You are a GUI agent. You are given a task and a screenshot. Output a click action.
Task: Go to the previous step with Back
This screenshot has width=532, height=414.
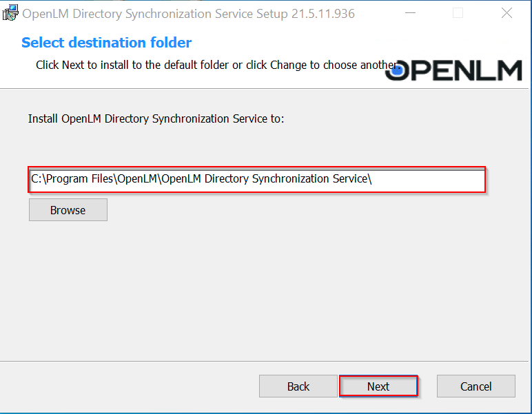point(298,386)
